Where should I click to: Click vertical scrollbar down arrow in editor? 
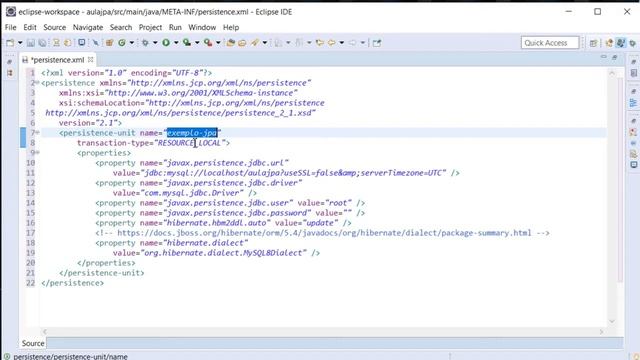click(612, 321)
